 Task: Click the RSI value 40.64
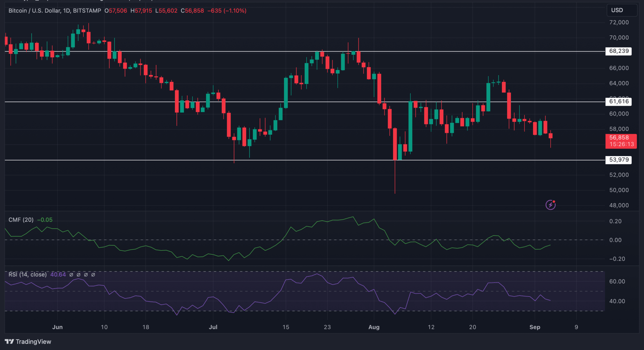click(58, 274)
